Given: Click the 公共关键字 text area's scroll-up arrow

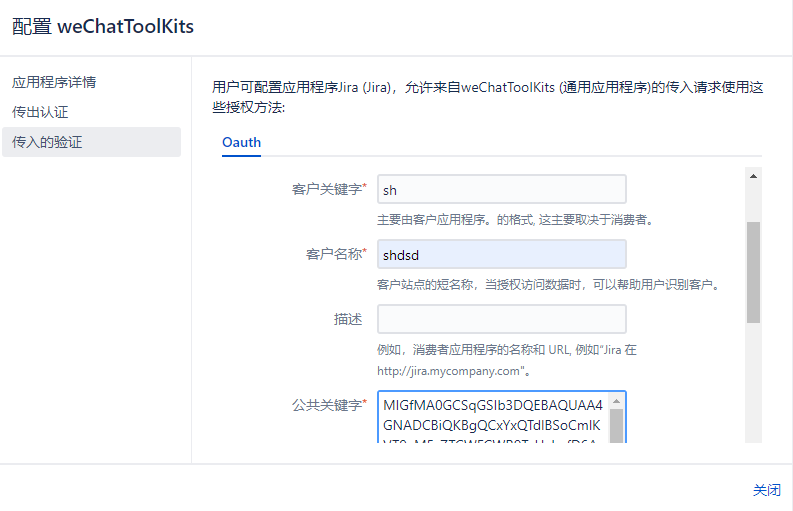Looking at the screenshot, I should coord(617,400).
